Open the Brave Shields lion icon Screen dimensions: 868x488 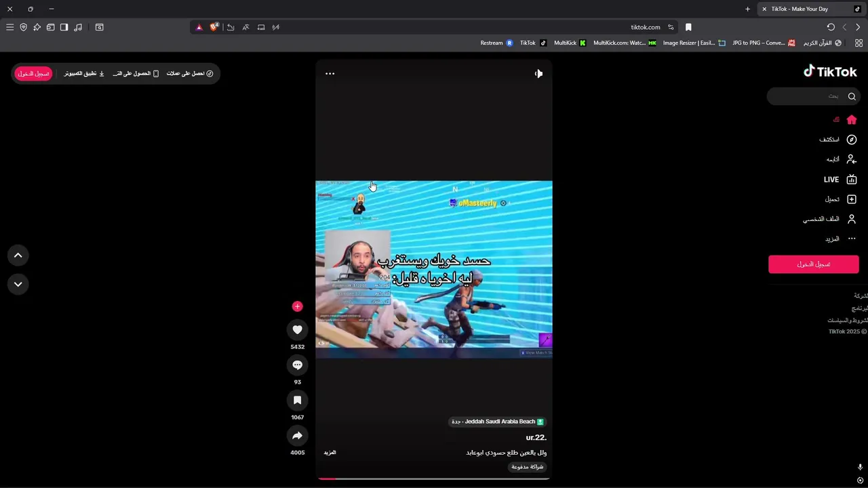(x=214, y=27)
